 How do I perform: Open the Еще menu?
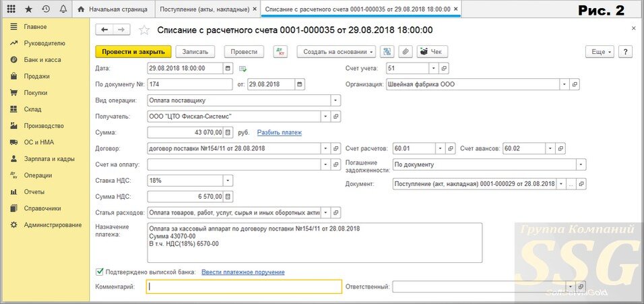pyautogui.click(x=600, y=52)
